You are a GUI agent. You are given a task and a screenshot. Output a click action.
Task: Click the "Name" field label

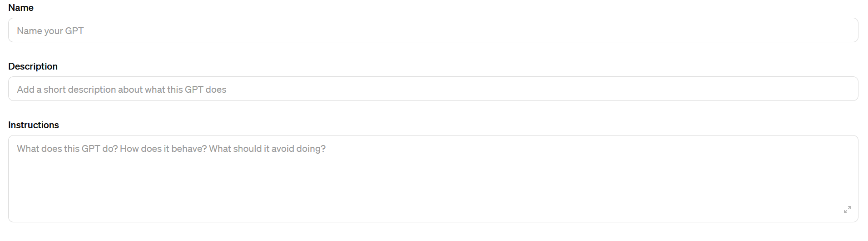click(21, 8)
